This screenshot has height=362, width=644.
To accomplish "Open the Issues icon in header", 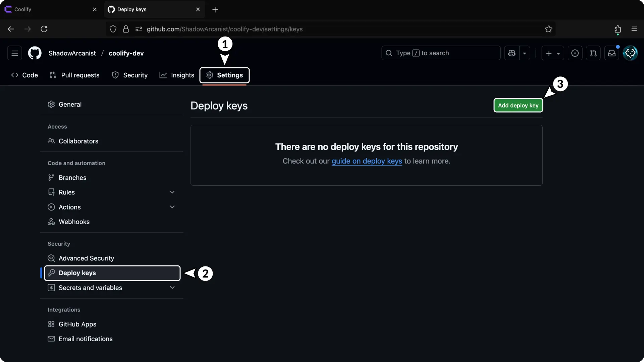I will point(575,53).
